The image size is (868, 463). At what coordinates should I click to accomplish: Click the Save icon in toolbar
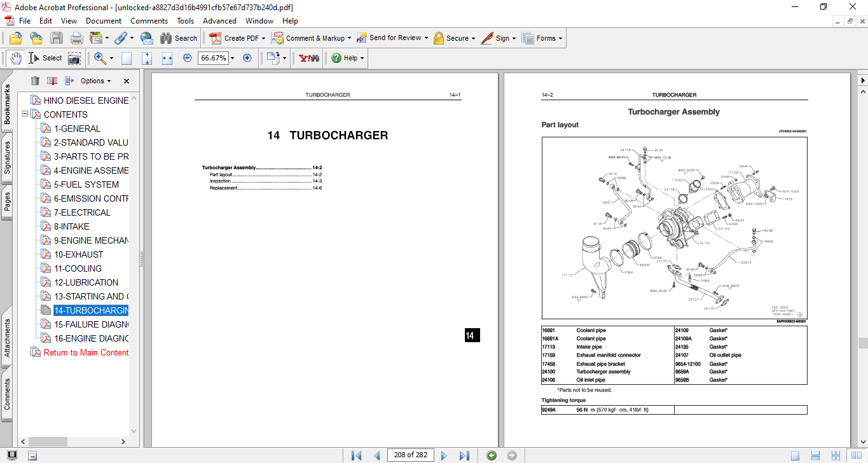[x=57, y=38]
